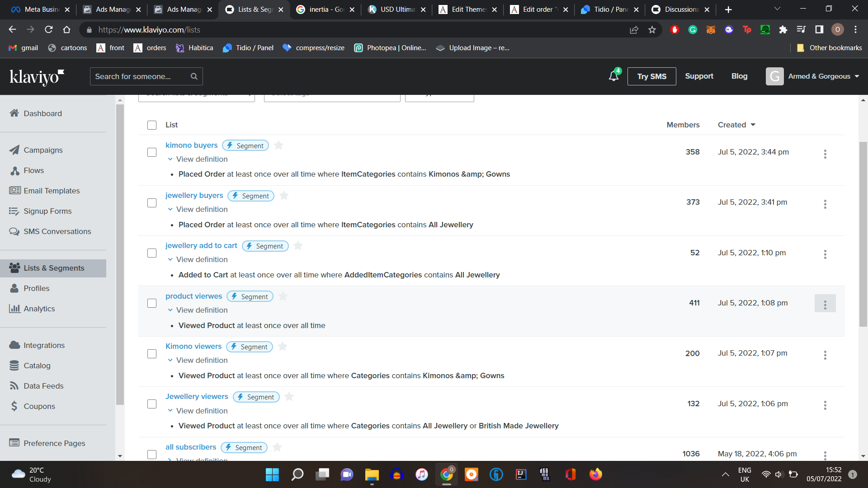The image size is (868, 488).
Task: Collapse View definition for kimono buyers
Action: pyautogui.click(x=198, y=159)
